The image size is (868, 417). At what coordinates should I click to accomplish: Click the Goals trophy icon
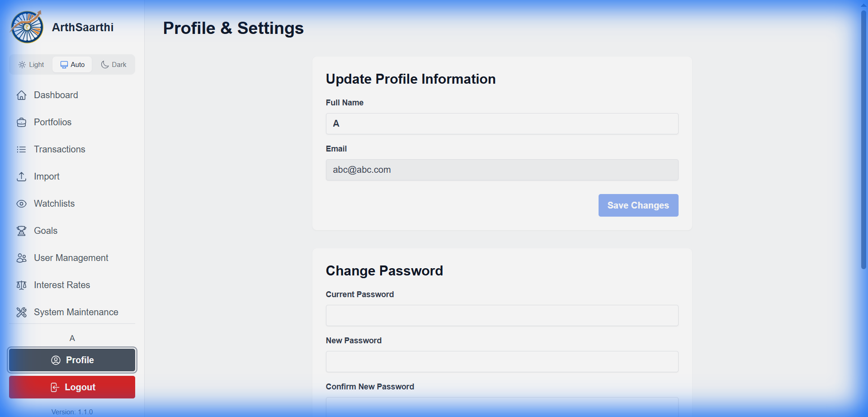[22, 231]
